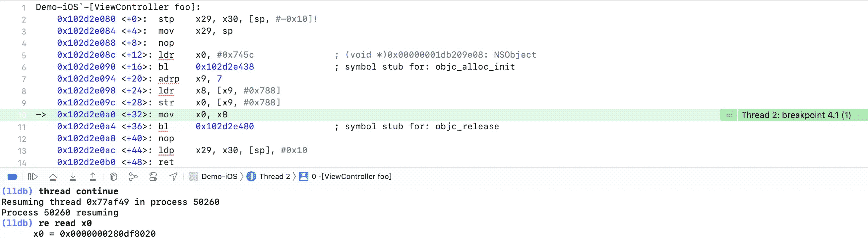Click the breakpoint annotation handle icon
Screen dimensions: 868x240
click(x=729, y=115)
